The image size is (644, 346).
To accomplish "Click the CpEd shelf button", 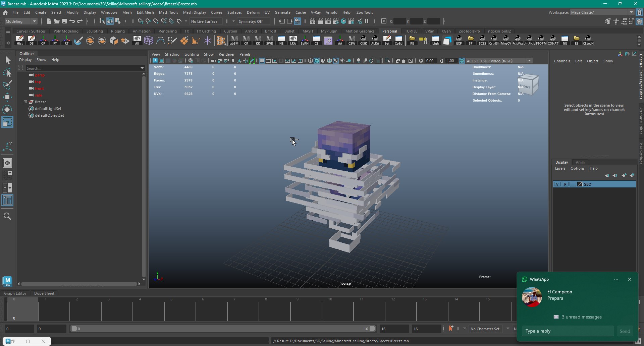I will [x=398, y=40].
